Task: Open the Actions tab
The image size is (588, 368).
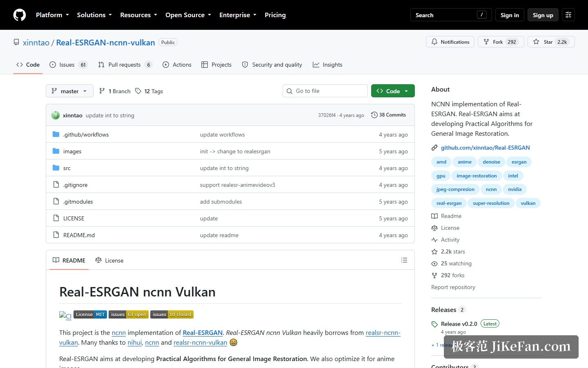Action: (x=177, y=65)
